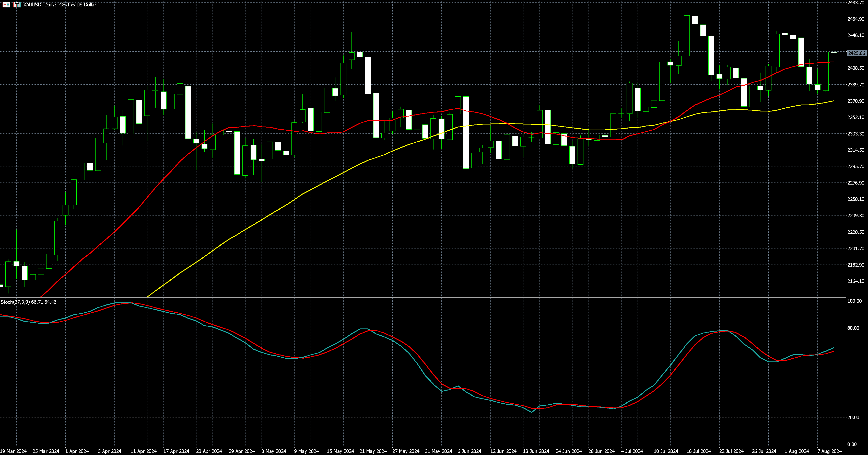Click the 28 Jun 2024 date label
Image resolution: width=868 pixels, height=455 pixels.
602,451
